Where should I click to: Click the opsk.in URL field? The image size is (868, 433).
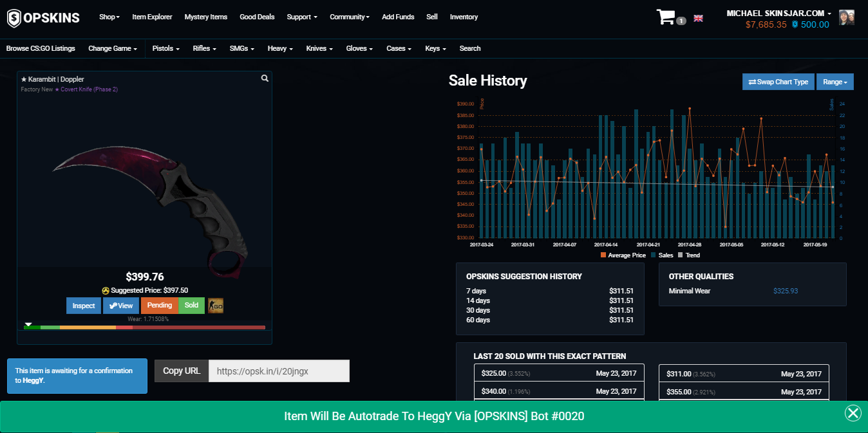[x=279, y=371]
